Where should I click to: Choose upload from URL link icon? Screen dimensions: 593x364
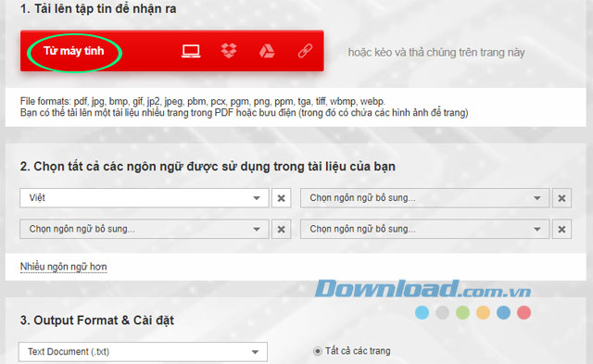pos(305,51)
